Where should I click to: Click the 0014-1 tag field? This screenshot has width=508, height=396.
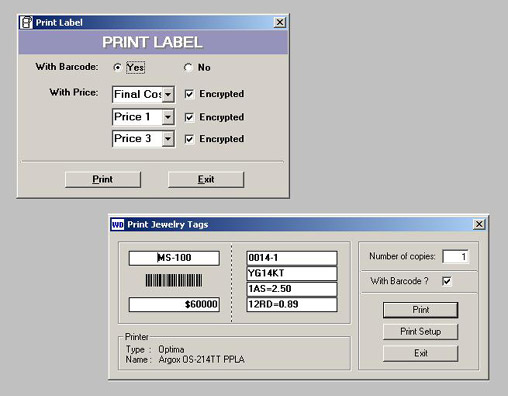(292, 258)
